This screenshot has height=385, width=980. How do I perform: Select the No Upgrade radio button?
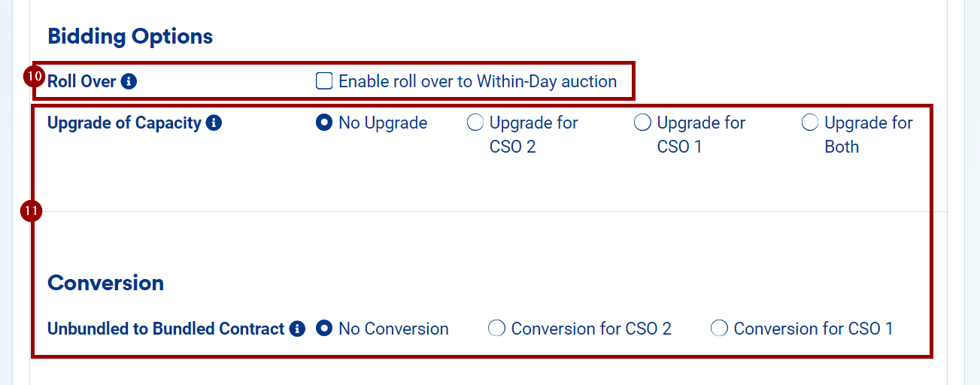tap(324, 123)
